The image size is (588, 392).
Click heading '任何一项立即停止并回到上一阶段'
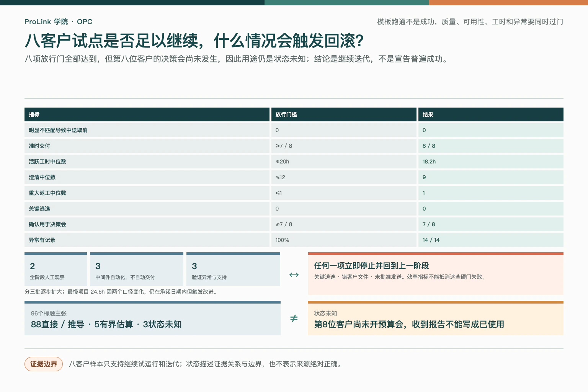371,266
